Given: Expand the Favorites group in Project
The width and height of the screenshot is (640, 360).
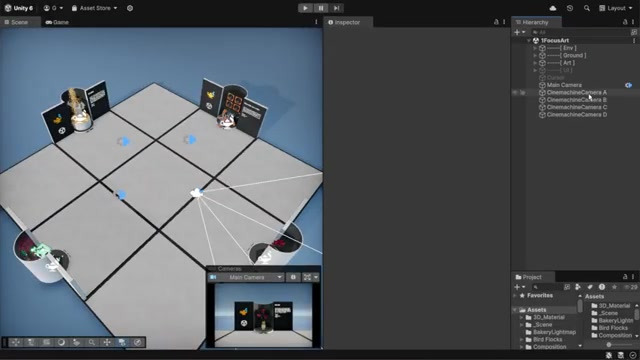Looking at the screenshot, I should (515, 296).
